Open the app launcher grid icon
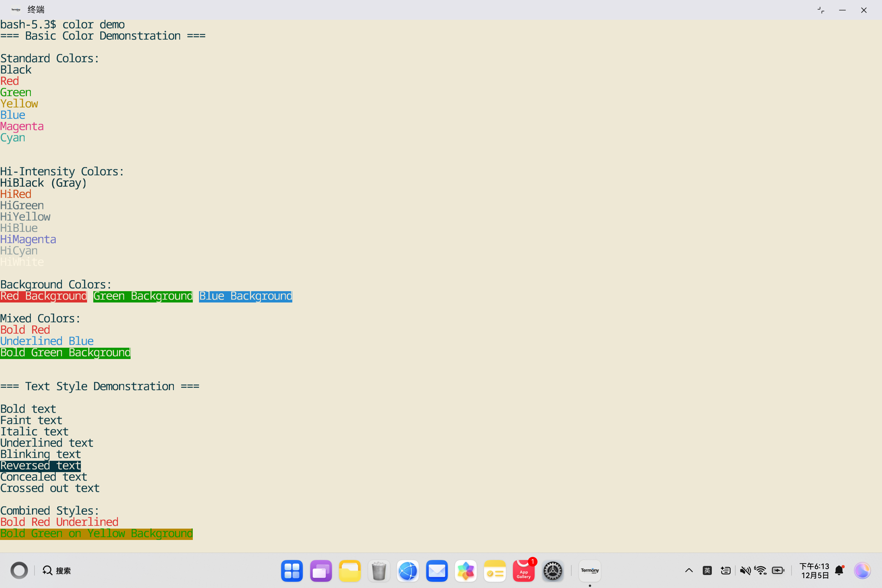Viewport: 882px width, 588px height. coord(292,571)
